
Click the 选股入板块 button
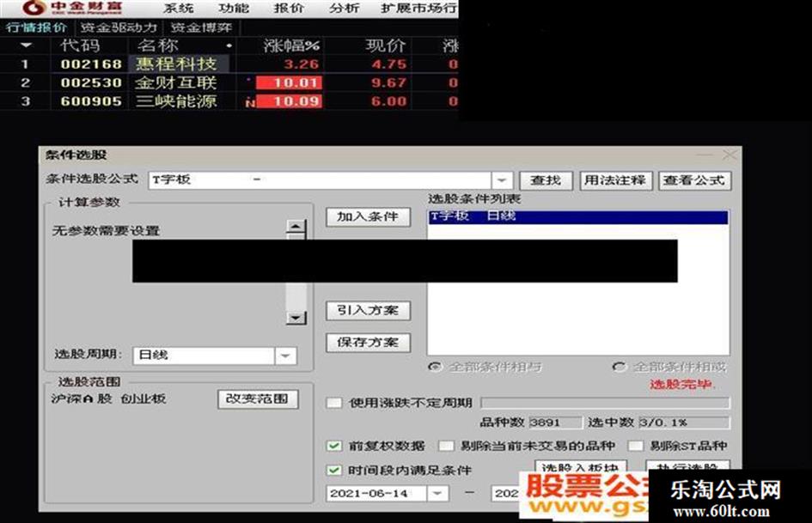581,466
